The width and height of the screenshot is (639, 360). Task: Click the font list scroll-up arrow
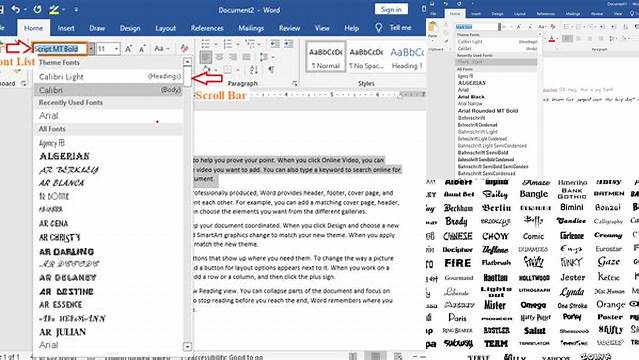(x=187, y=62)
